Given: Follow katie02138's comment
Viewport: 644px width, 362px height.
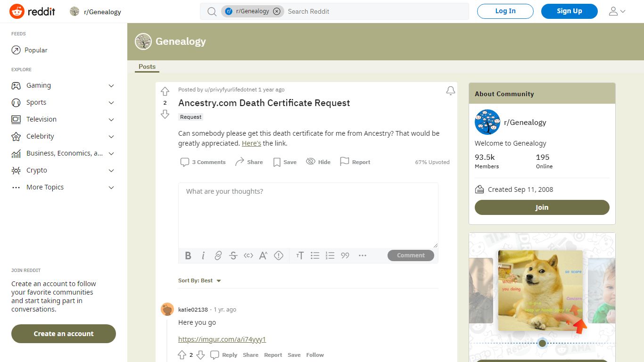Looking at the screenshot, I should [x=315, y=355].
